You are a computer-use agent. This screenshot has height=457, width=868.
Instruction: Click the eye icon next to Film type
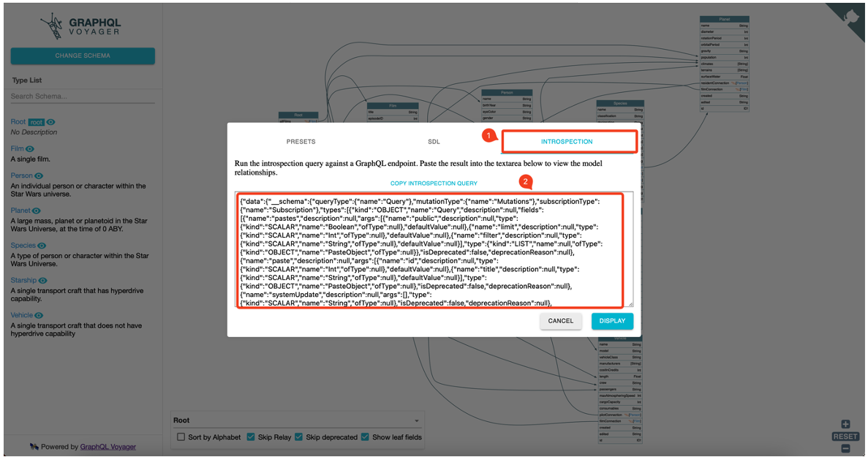[30, 148]
